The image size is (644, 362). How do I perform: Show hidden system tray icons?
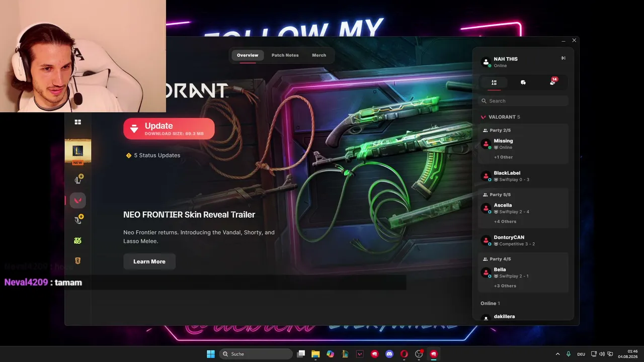557,354
